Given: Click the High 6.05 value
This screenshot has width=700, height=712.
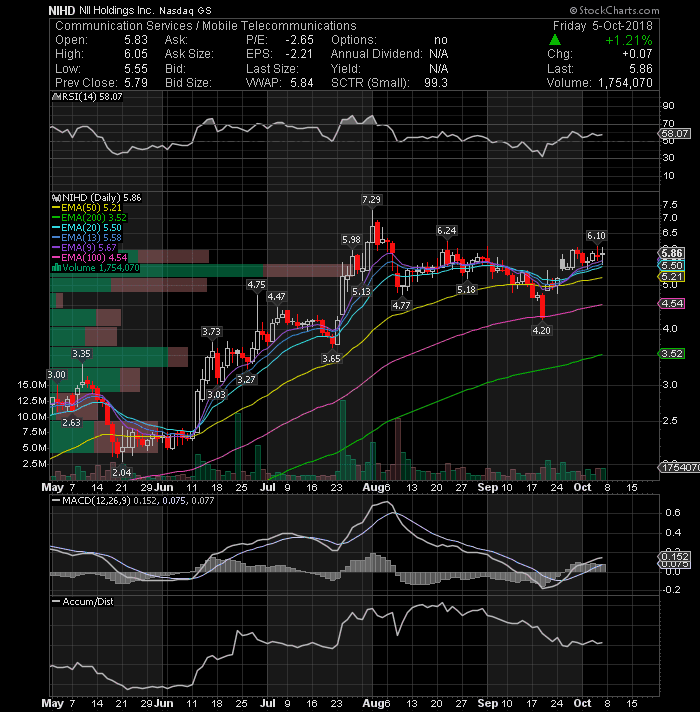Looking at the screenshot, I should [x=136, y=54].
